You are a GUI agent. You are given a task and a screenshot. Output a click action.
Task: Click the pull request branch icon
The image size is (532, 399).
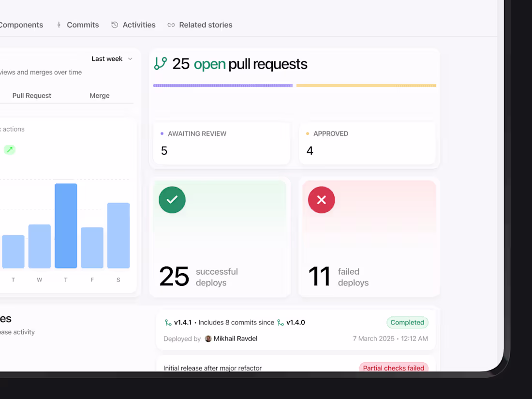pos(160,63)
